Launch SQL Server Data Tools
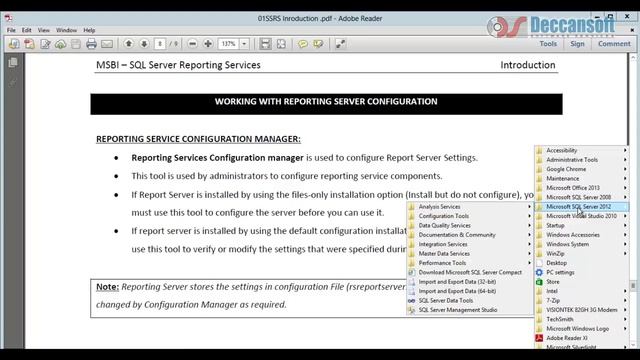This screenshot has width=640, height=360. (x=470, y=300)
